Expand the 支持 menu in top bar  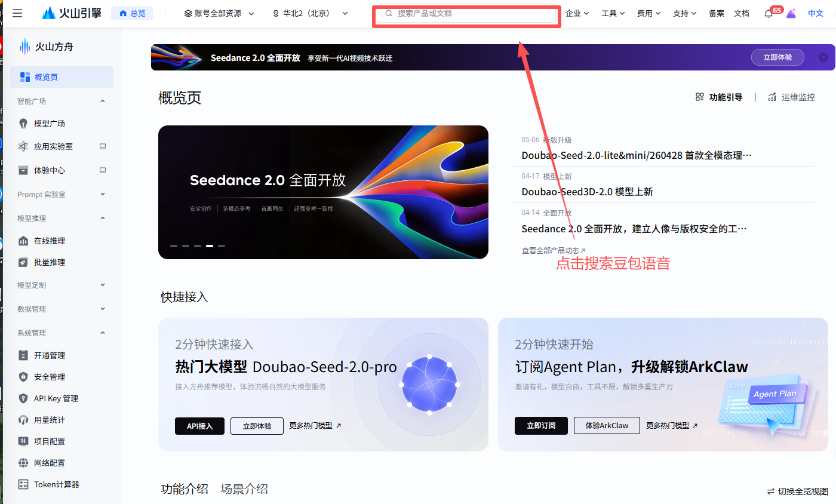click(x=684, y=13)
